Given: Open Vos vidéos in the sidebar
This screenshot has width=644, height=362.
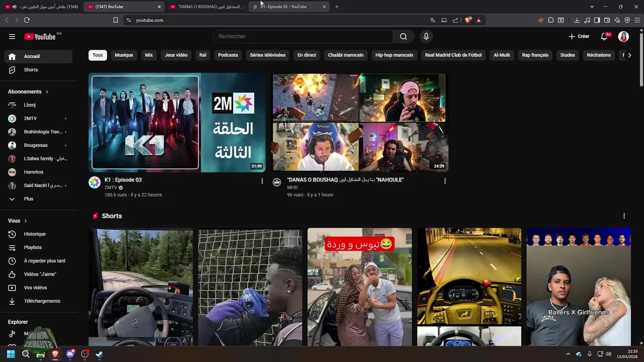Looking at the screenshot, I should point(38,288).
